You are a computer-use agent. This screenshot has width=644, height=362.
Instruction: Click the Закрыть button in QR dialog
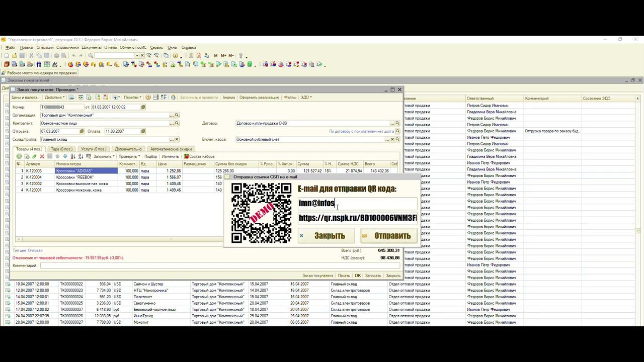326,236
